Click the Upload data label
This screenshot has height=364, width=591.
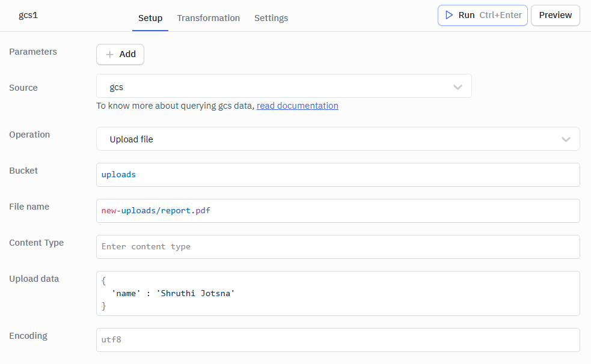pos(34,279)
